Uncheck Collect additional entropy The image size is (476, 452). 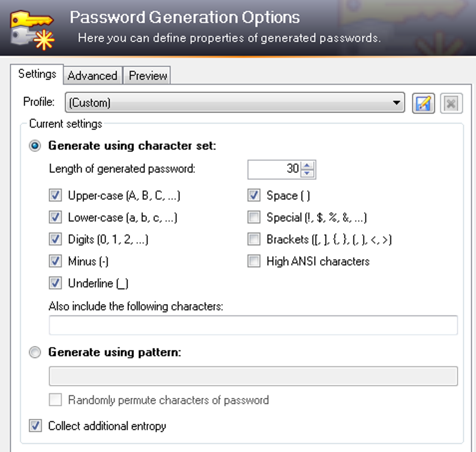pos(35,426)
